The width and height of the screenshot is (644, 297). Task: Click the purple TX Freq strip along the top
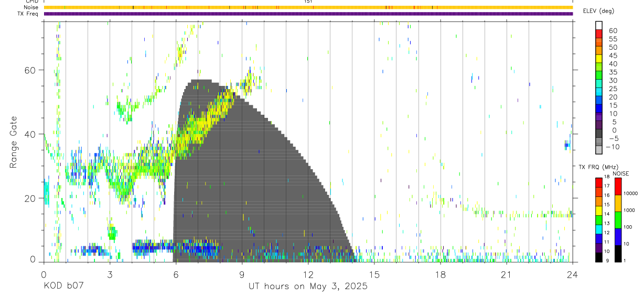[x=308, y=14]
